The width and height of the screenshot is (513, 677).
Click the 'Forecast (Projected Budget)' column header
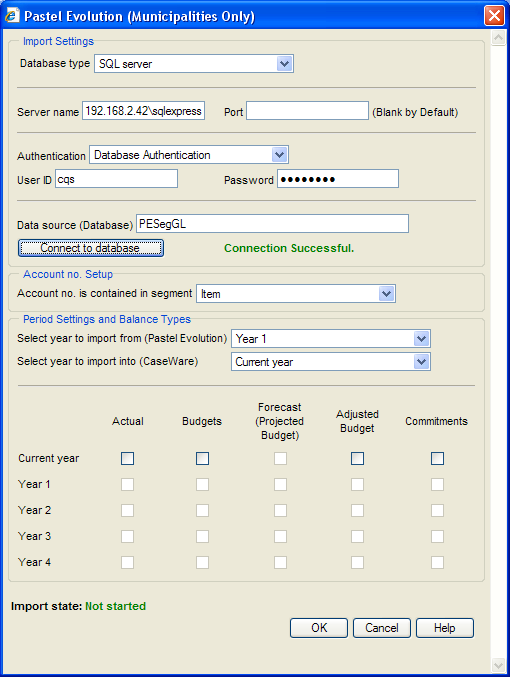tap(280, 421)
